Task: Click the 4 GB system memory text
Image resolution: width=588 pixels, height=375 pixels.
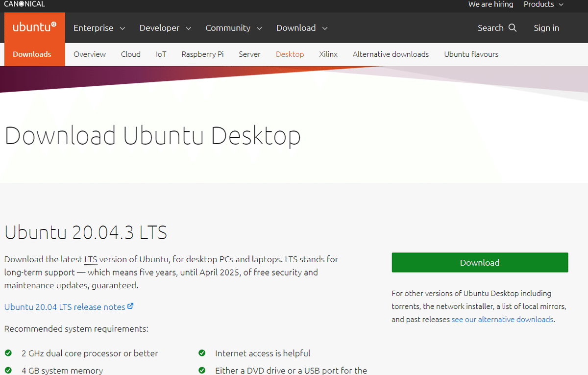Action: (x=62, y=371)
